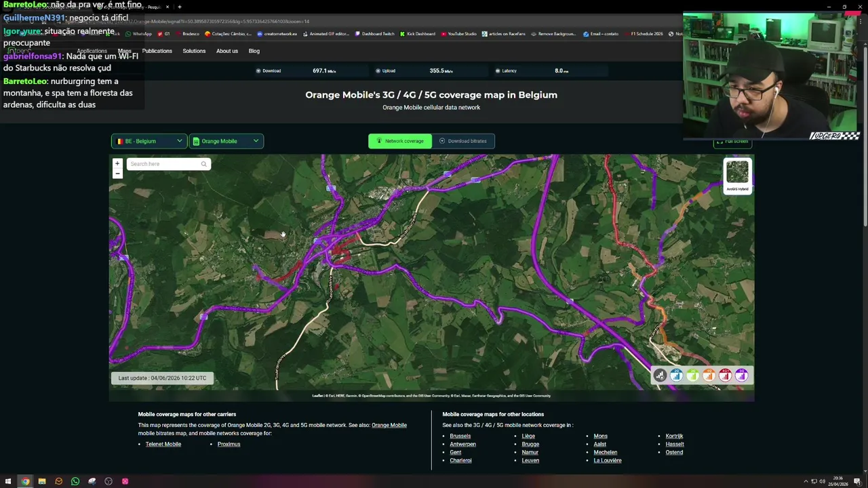Open the Antwerpen coverage link
The width and height of the screenshot is (868, 488).
[x=462, y=444]
